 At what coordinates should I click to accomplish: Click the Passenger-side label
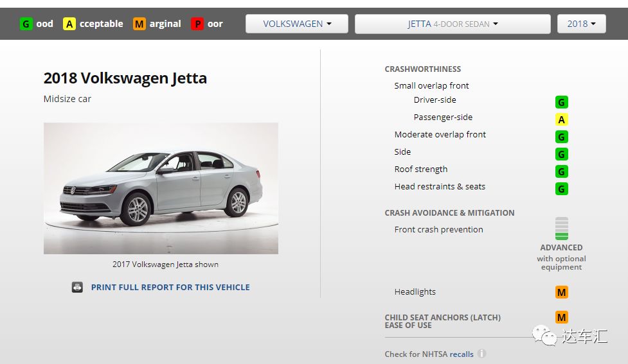coord(443,117)
